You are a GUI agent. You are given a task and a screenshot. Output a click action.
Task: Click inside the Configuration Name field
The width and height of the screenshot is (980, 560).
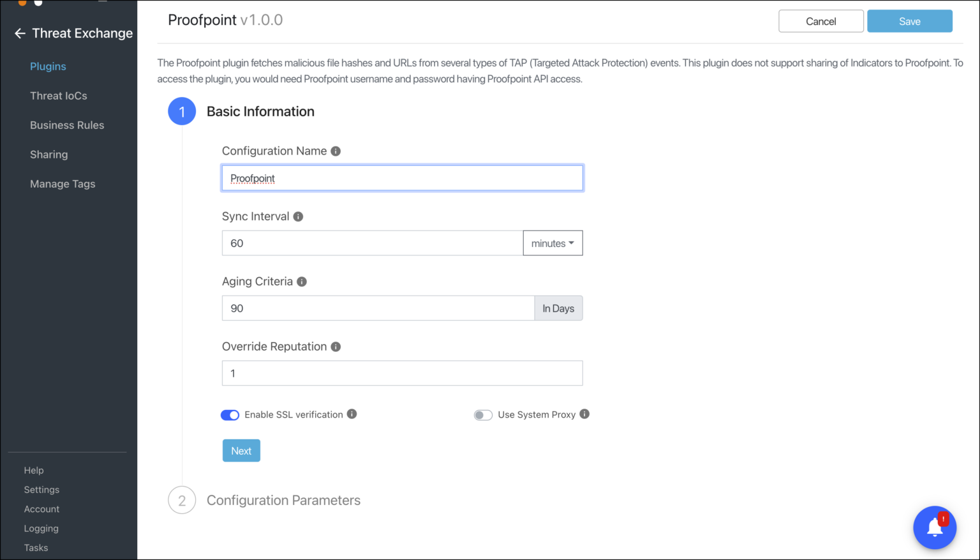click(x=402, y=178)
